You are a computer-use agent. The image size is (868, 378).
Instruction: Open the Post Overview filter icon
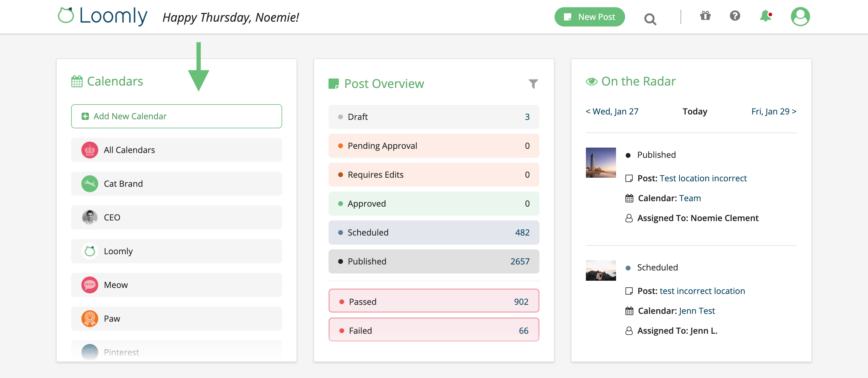pos(533,84)
